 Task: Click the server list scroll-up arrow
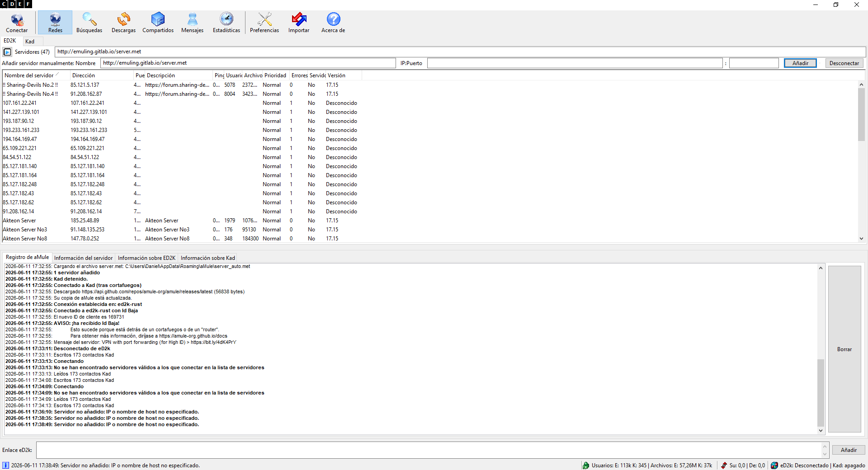coord(861,85)
